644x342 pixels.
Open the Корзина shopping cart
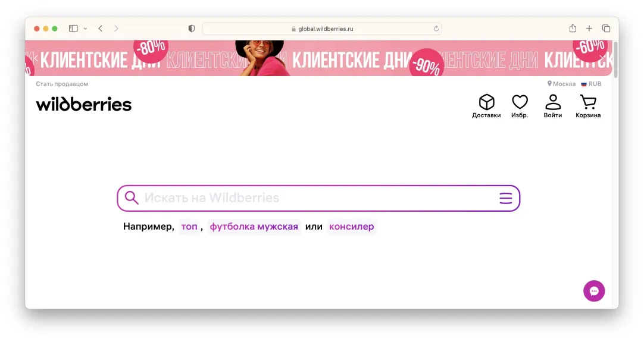coord(588,103)
